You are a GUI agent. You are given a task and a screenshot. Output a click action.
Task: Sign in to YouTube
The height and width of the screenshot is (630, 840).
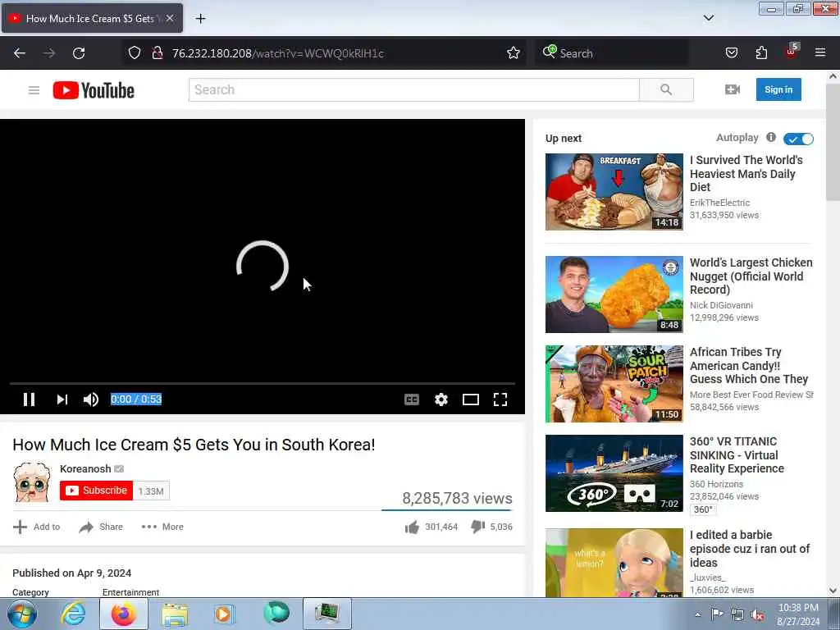point(778,89)
